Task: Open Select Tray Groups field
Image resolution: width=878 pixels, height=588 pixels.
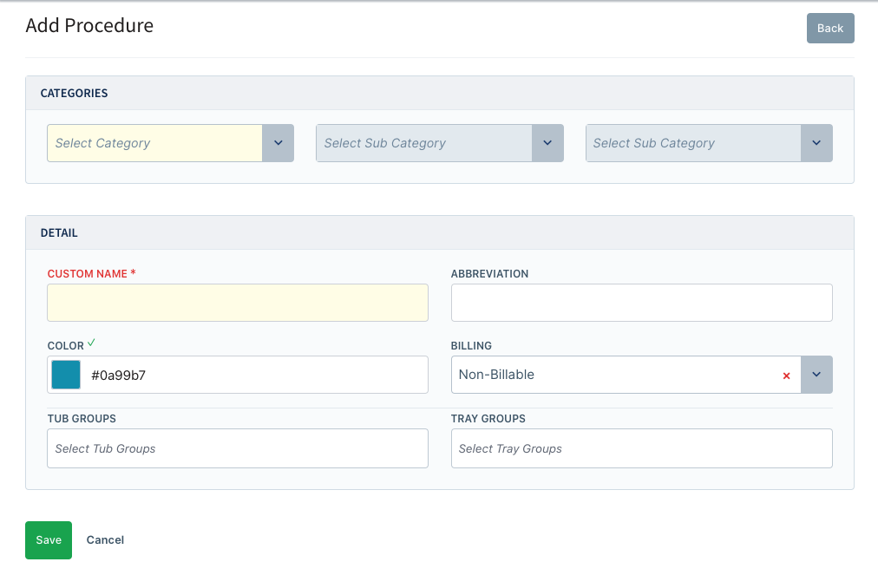Action: tap(642, 448)
